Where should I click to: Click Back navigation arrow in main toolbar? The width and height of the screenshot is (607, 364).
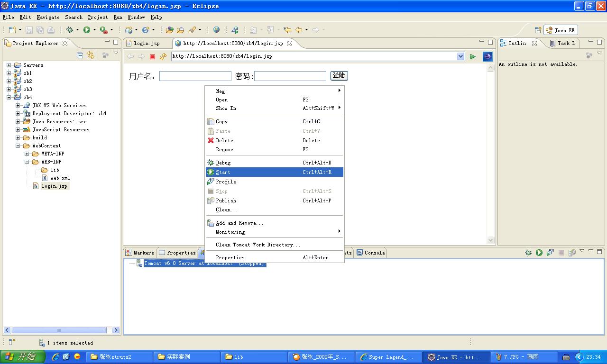(299, 30)
